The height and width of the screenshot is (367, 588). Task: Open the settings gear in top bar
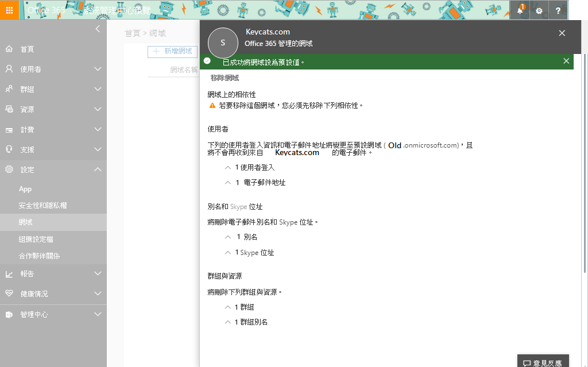click(539, 10)
